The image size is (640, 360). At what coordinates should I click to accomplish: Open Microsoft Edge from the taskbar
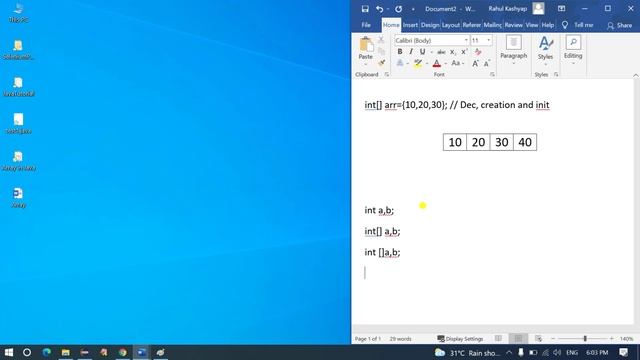(x=46, y=352)
